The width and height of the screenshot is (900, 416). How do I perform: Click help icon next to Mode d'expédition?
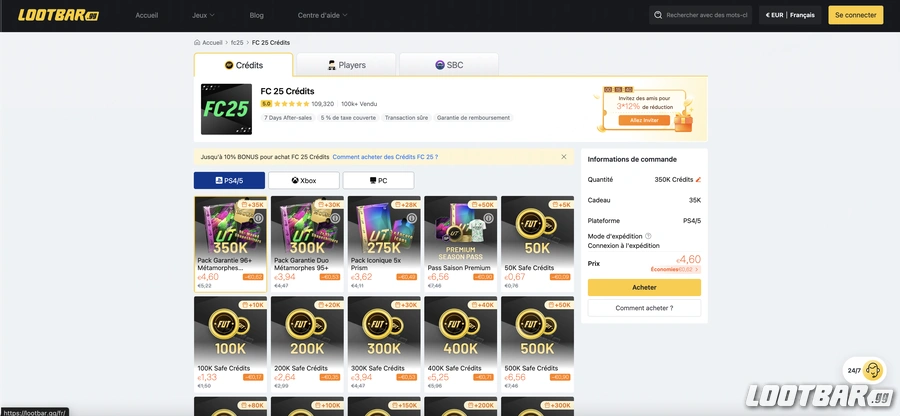648,236
